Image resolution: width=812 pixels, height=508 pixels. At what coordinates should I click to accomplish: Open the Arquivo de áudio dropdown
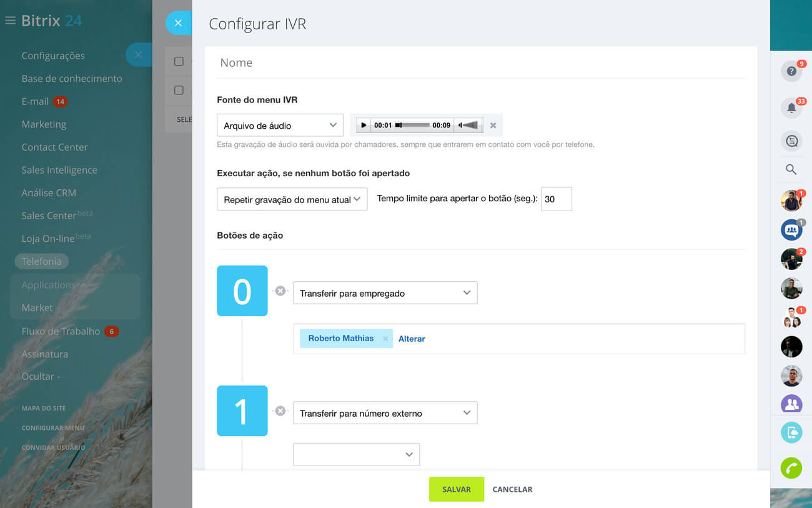[280, 126]
